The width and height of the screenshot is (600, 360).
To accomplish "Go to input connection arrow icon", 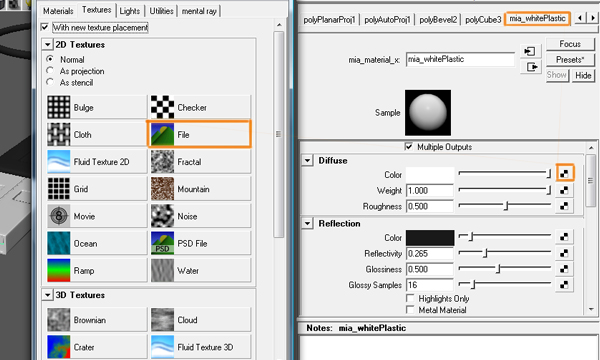I will pos(530,51).
